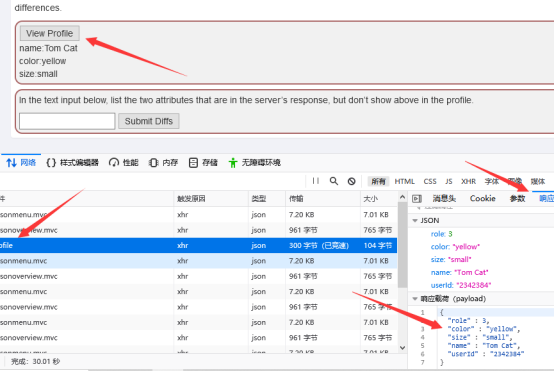554x371 pixels.
Task: Collapse the JSON section
Action: (x=415, y=220)
